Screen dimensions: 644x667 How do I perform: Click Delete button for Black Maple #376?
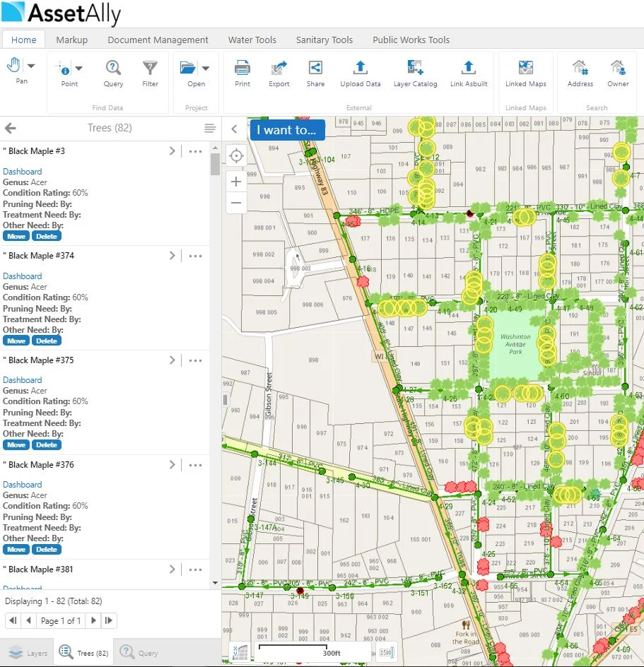47,550
